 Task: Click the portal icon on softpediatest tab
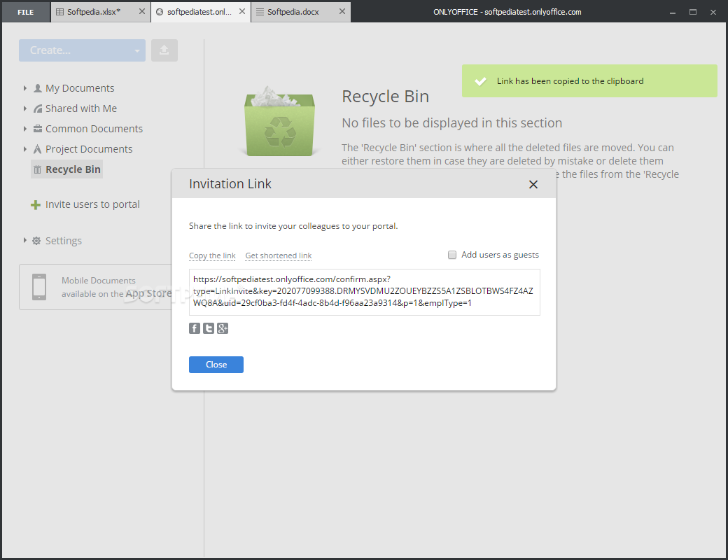[x=160, y=12]
